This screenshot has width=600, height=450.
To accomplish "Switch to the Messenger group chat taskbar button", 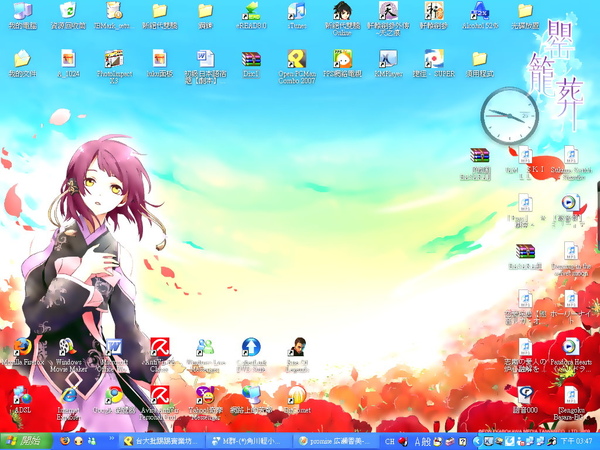I will 248,441.
